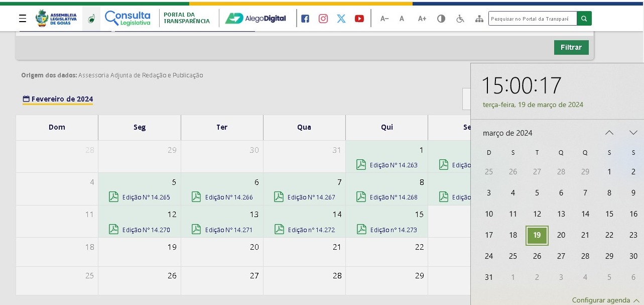Open the Portal da Transparência menu item

point(187,18)
